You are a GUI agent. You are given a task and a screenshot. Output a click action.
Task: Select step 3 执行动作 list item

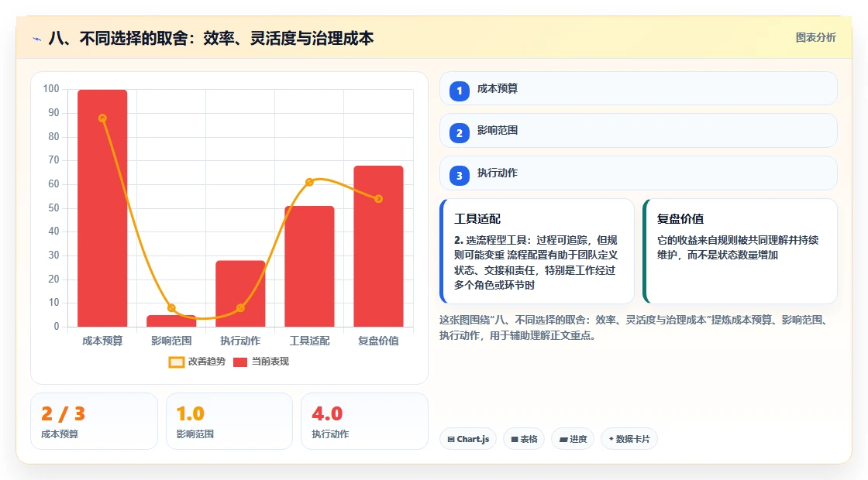(639, 173)
